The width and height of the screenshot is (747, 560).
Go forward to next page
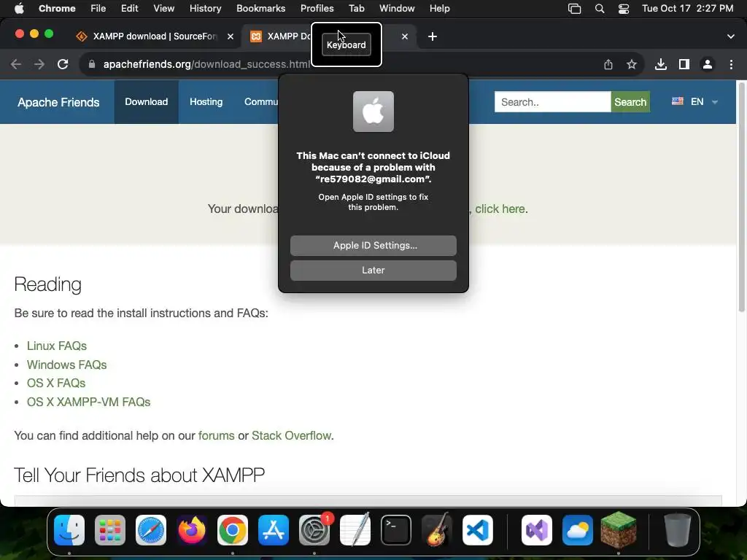39,64
